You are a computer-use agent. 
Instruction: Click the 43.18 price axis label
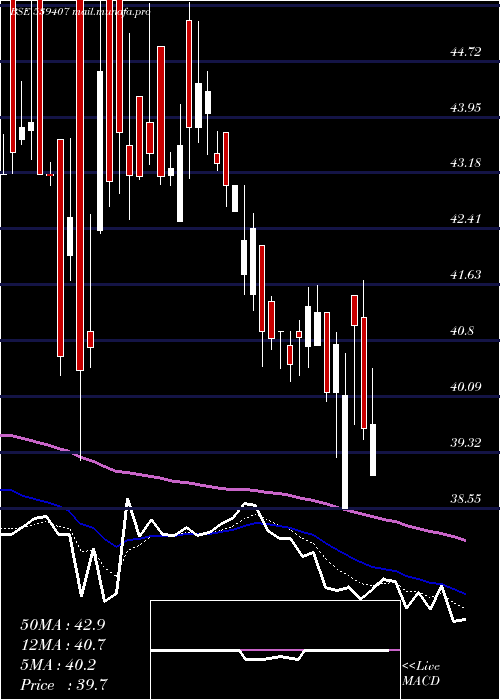pyautogui.click(x=466, y=163)
